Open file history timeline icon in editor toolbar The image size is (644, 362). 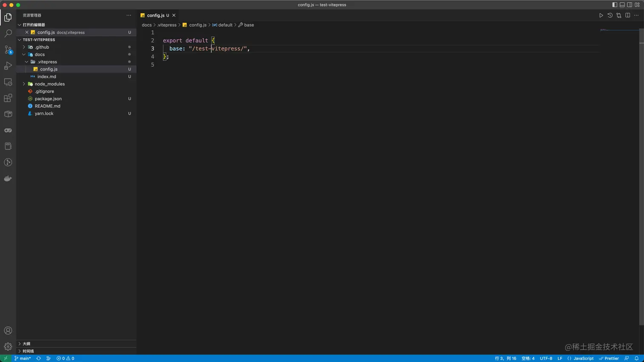[610, 15]
